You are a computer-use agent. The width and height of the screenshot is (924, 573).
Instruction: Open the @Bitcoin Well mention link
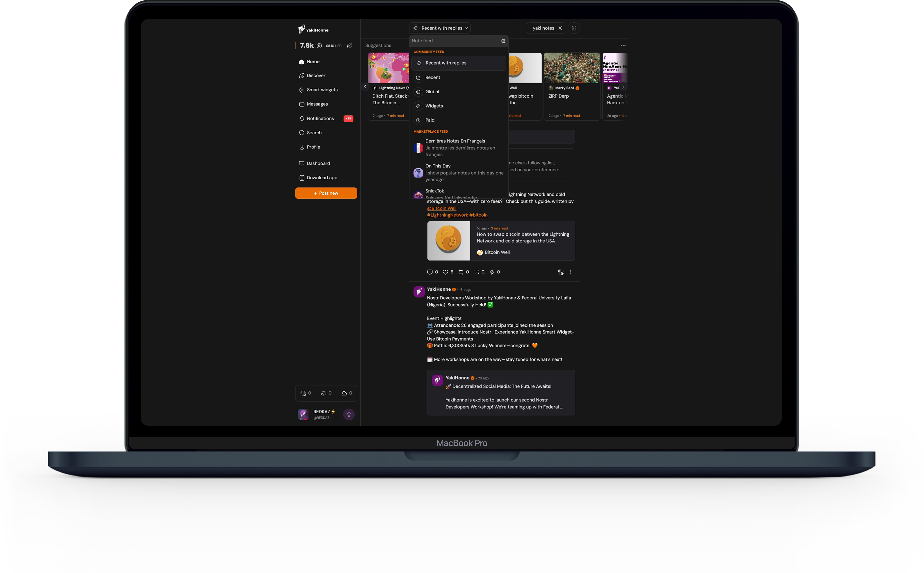[442, 208]
